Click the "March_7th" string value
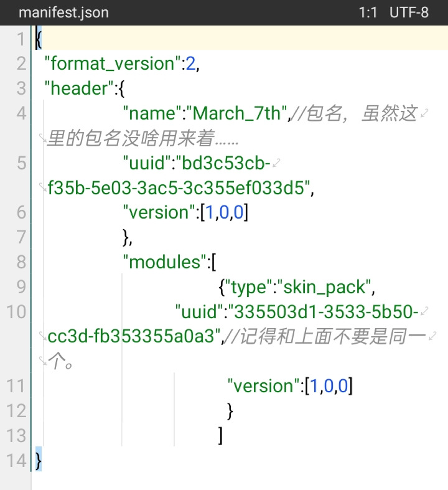This screenshot has height=490, width=448. [236, 113]
